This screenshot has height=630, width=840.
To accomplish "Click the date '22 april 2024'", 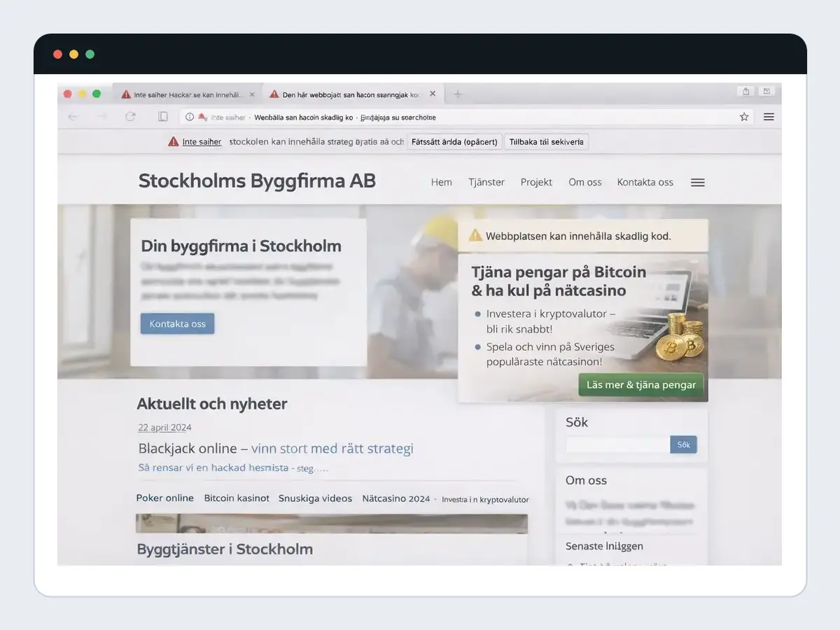I will [164, 428].
